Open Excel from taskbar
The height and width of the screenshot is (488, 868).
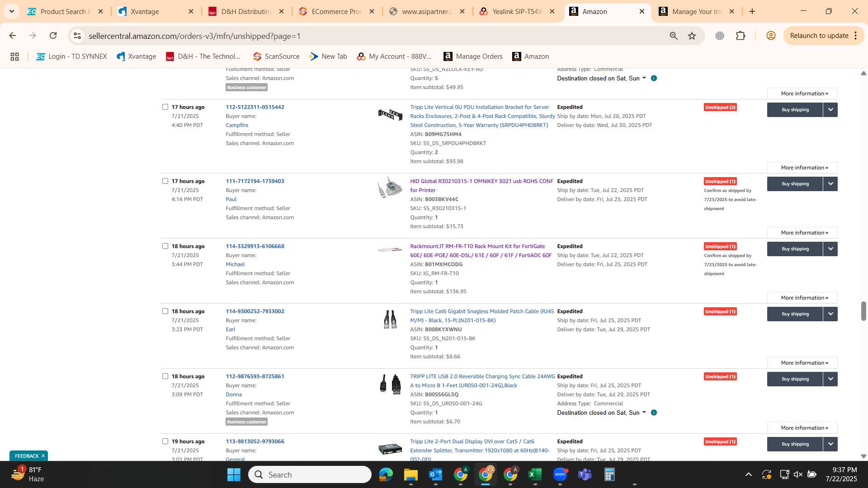[535, 474]
